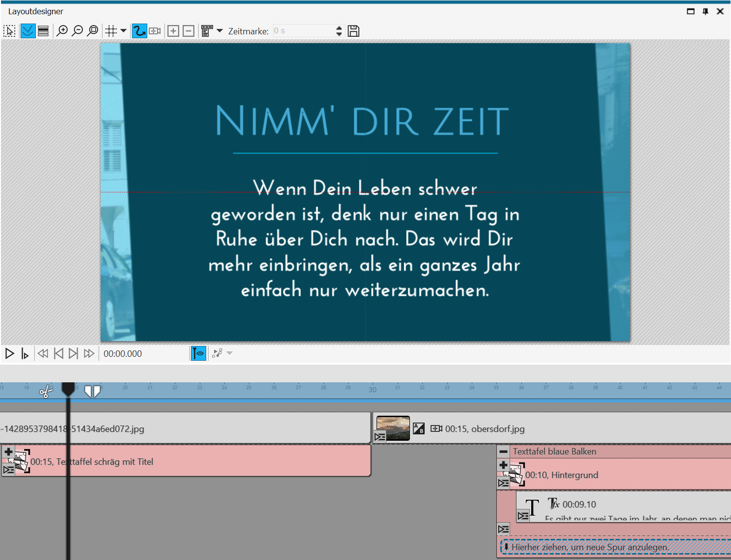The width and height of the screenshot is (731, 560).
Task: Open the alignment options dropdown arrow
Action: pyautogui.click(x=220, y=31)
